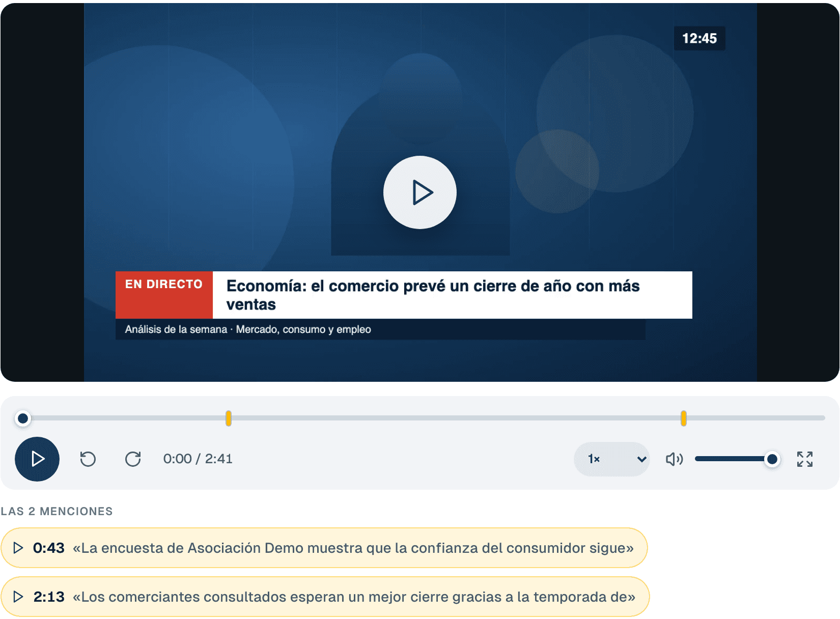The height and width of the screenshot is (619, 840).
Task: Jump to second yellow timeline marker
Action: click(x=683, y=418)
